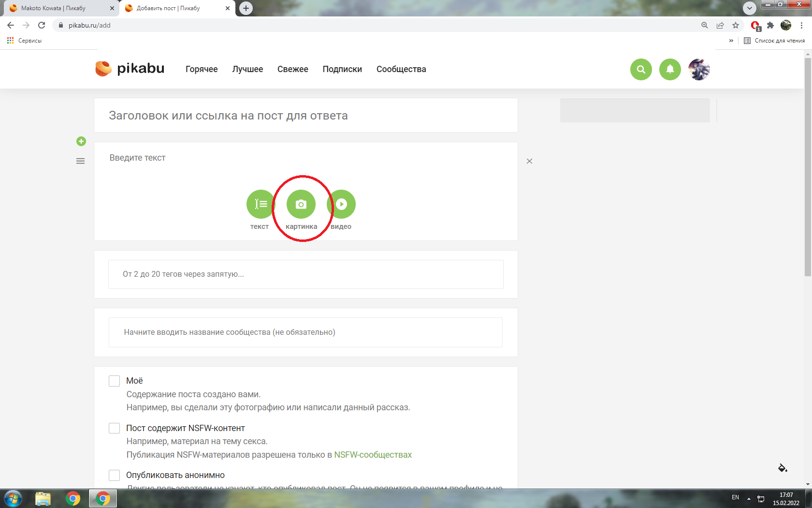
Task: Click the EN language indicator in taskbar
Action: click(735, 497)
